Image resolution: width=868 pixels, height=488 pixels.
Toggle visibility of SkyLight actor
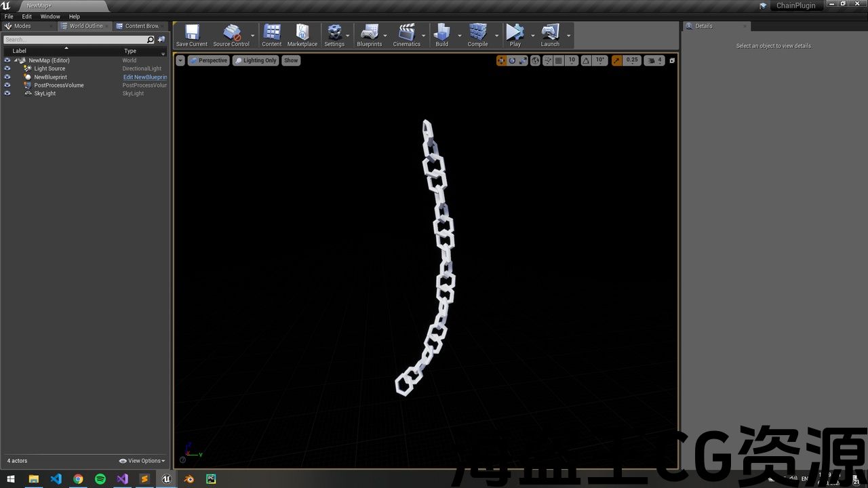point(7,94)
